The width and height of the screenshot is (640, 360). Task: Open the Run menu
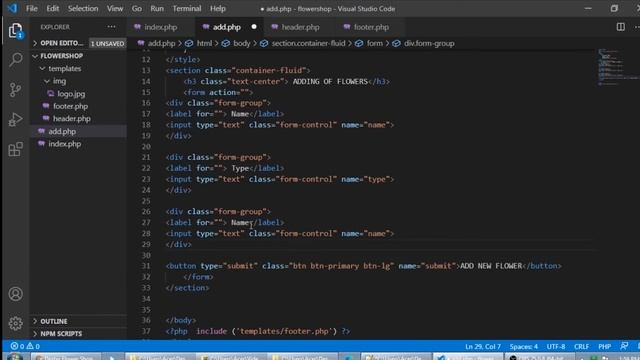[157, 9]
